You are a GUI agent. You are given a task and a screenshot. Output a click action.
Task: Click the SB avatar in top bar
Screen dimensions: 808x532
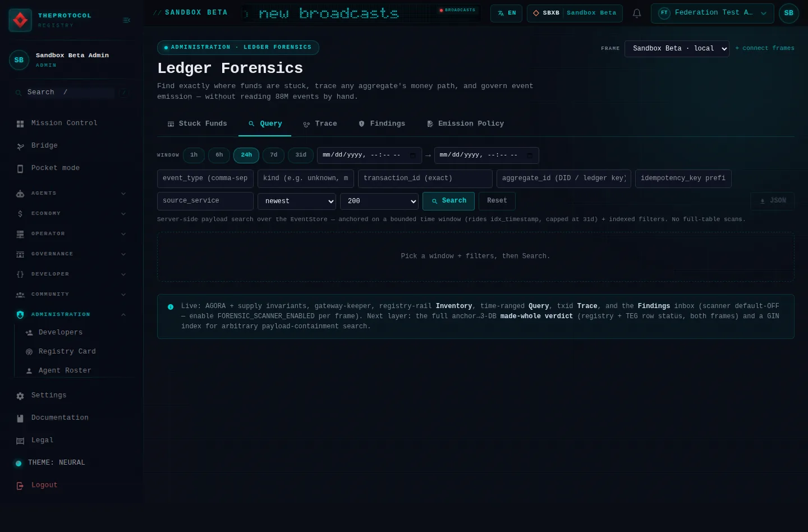tap(788, 13)
